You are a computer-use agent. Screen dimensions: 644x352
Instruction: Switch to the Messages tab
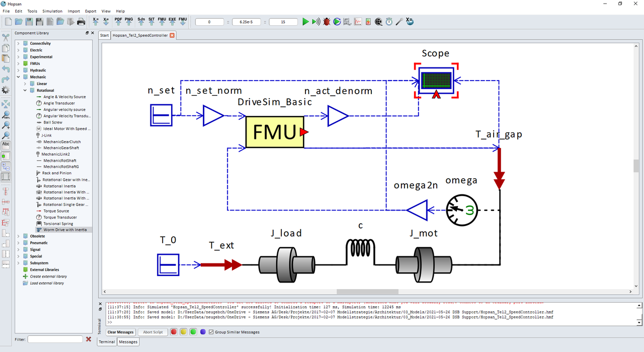[128, 342]
